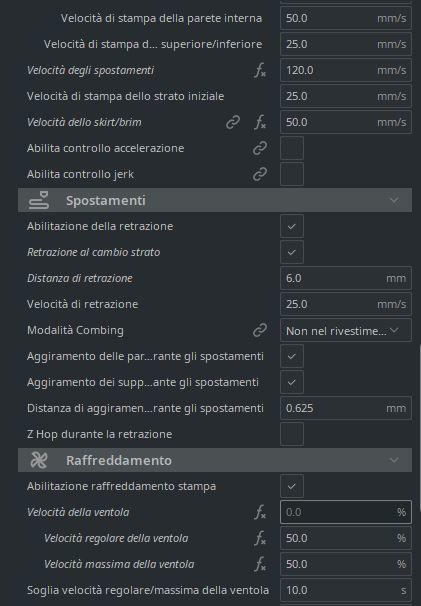The image size is (421, 606).
Task: Enable the Abilita controllo accelerazione checkbox
Action: [292, 148]
